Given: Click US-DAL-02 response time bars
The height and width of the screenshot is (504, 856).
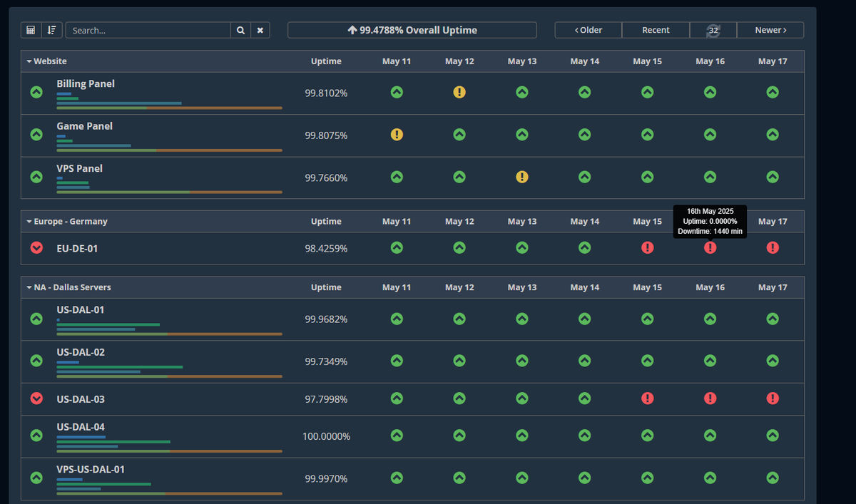Looking at the screenshot, I should [x=169, y=369].
